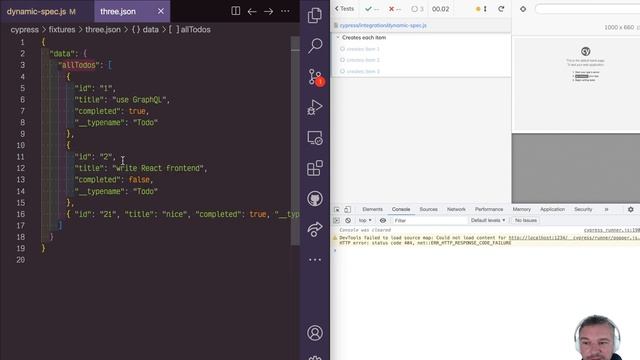Go back to Cypress Tests list

tap(344, 9)
